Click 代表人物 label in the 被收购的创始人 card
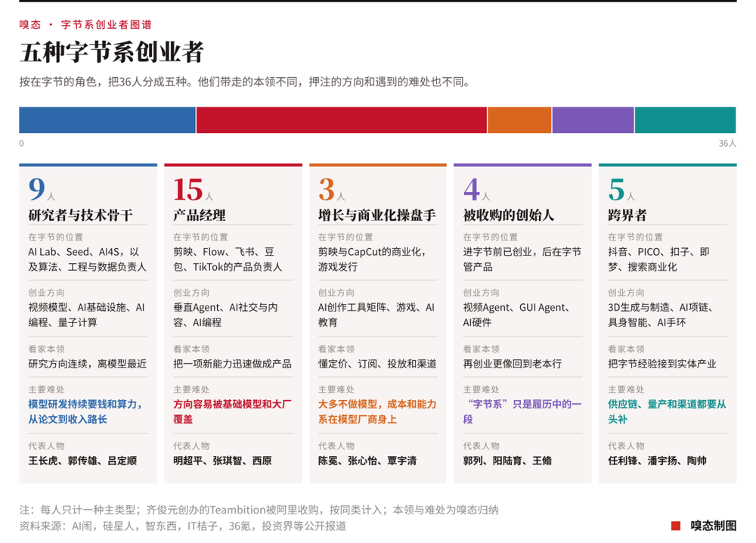 [481, 446]
